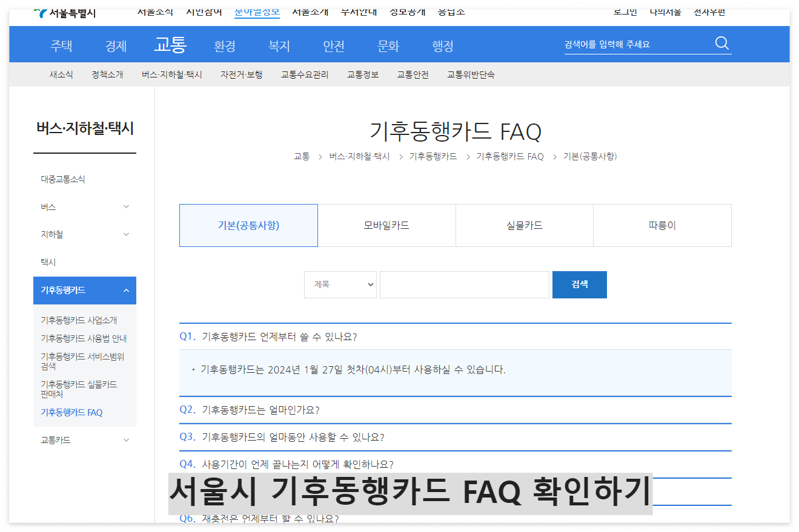Go to 교통수요관리 submenu
Screen dimensions: 799x532
coord(305,74)
